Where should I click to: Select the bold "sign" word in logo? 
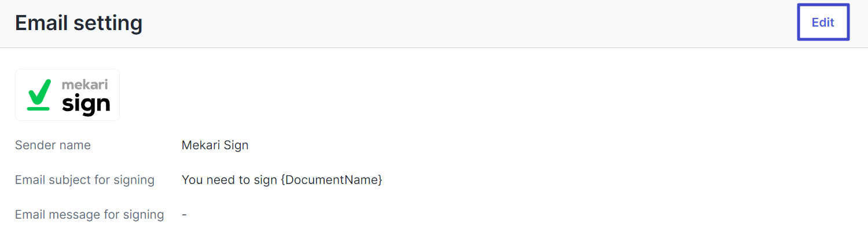(x=86, y=104)
